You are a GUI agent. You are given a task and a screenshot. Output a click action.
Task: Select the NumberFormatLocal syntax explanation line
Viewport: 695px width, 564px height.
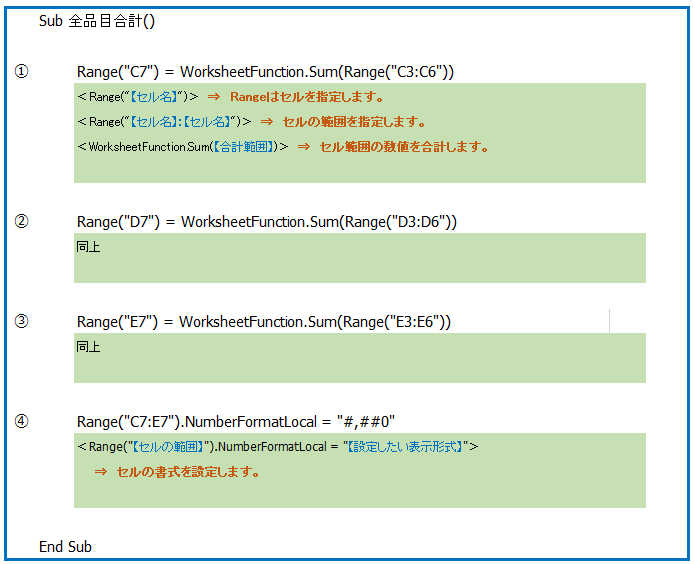[x=278, y=446]
